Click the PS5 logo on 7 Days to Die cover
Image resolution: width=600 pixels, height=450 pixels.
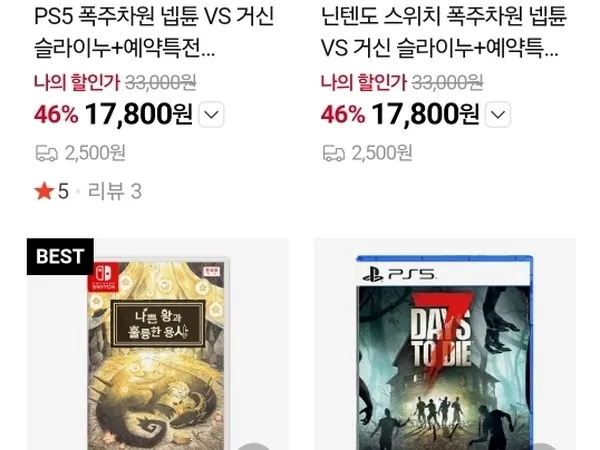tap(399, 275)
